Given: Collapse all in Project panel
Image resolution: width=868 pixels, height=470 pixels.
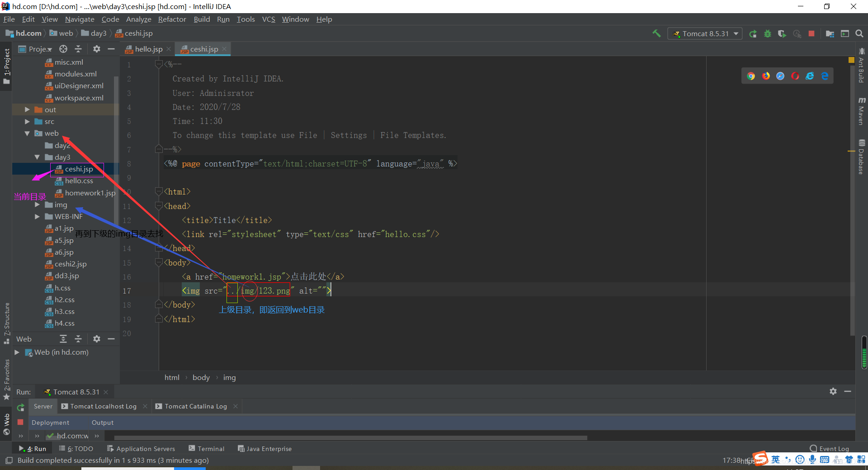Looking at the screenshot, I should click(x=78, y=49).
